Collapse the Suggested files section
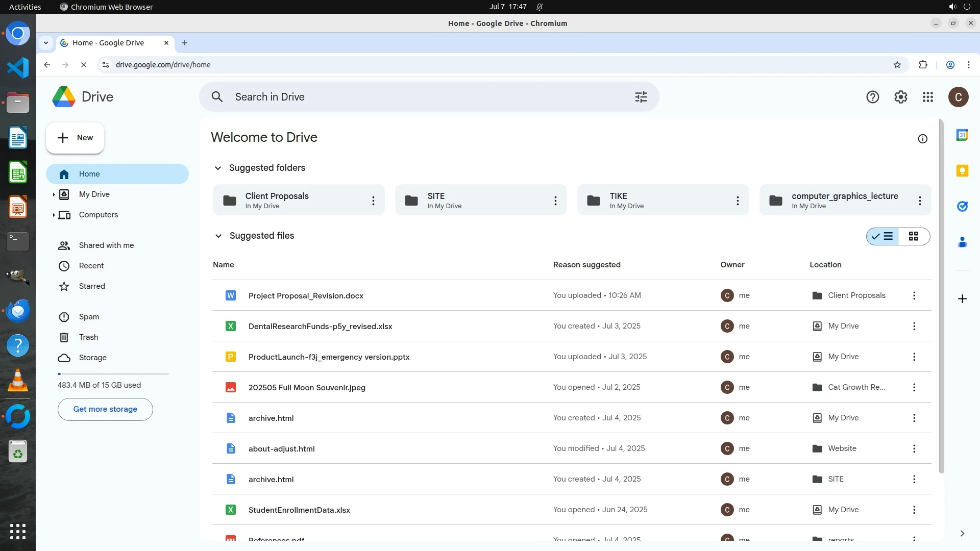Image resolution: width=980 pixels, height=551 pixels. click(x=218, y=236)
